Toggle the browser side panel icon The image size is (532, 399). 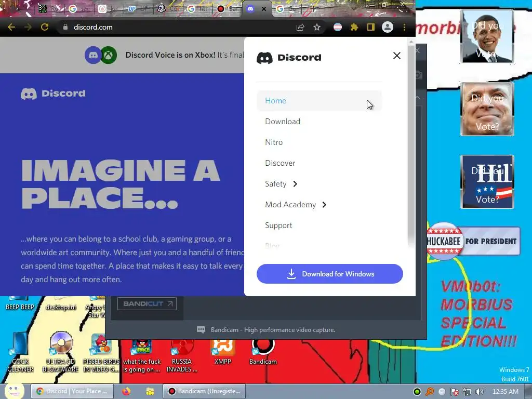click(x=371, y=27)
